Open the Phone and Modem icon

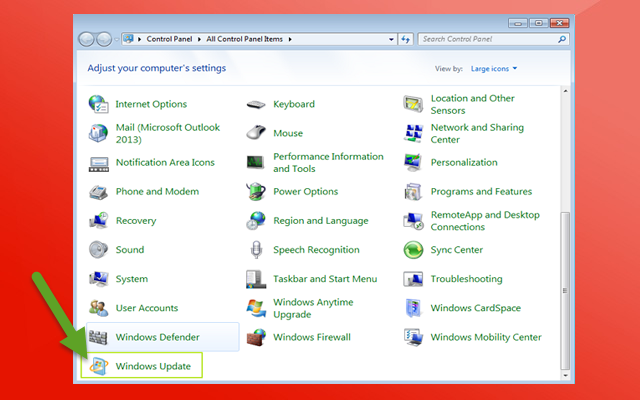[98, 192]
